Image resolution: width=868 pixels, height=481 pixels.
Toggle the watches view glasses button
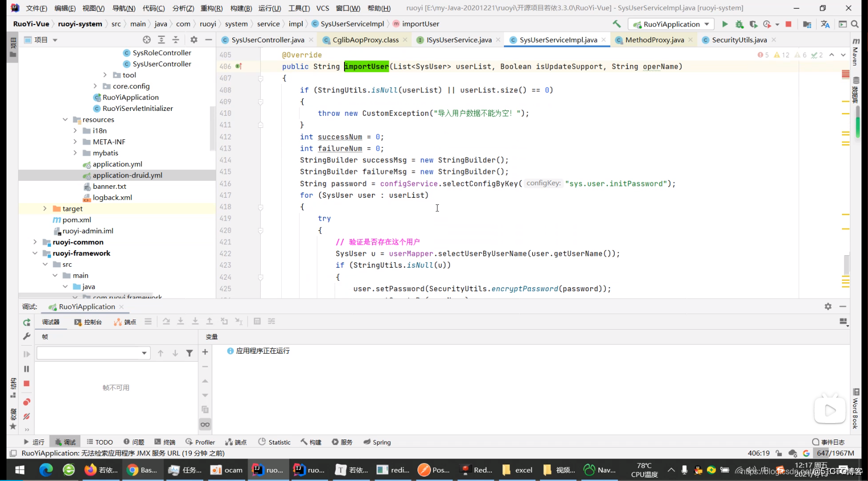205,425
